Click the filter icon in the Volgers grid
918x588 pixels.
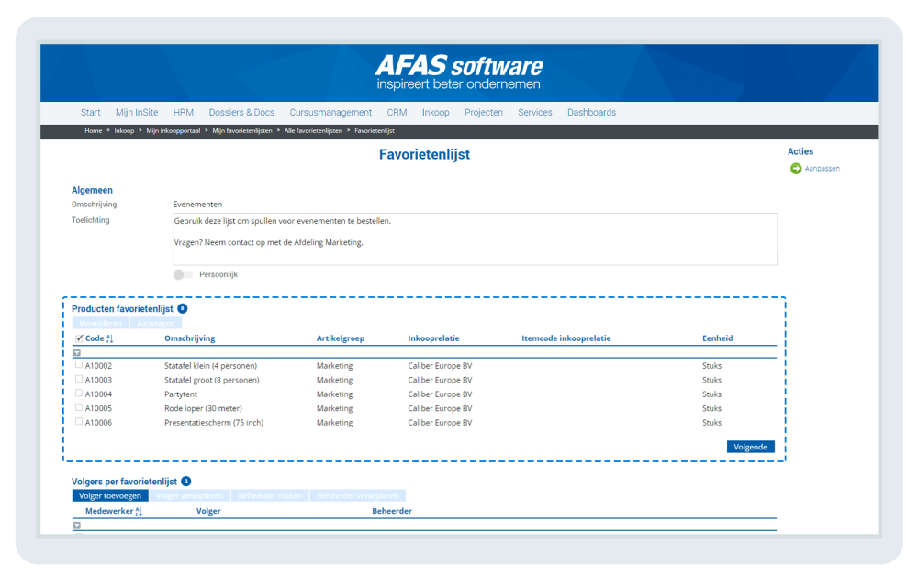(x=77, y=524)
